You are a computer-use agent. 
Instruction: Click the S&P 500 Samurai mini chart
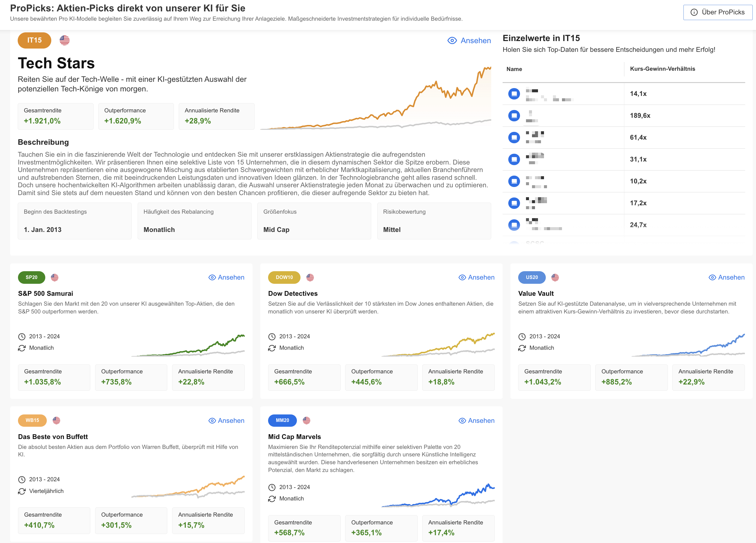(188, 345)
